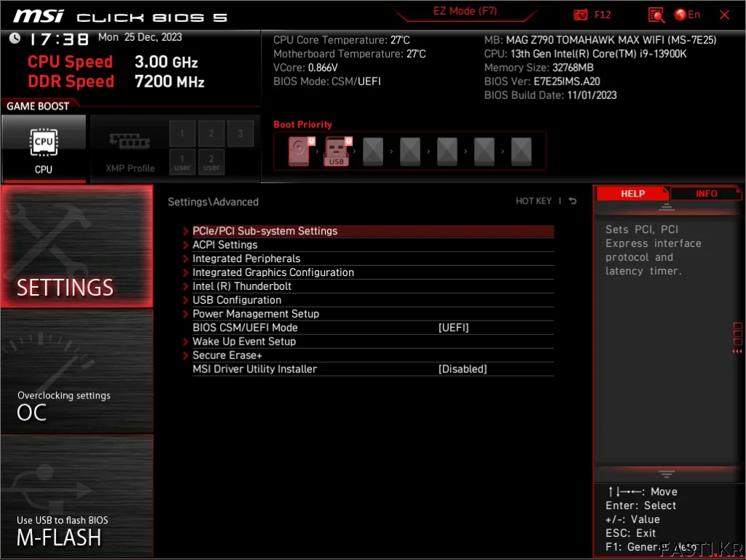This screenshot has width=746, height=560.
Task: Select XMP profile 2 button
Action: [x=211, y=133]
